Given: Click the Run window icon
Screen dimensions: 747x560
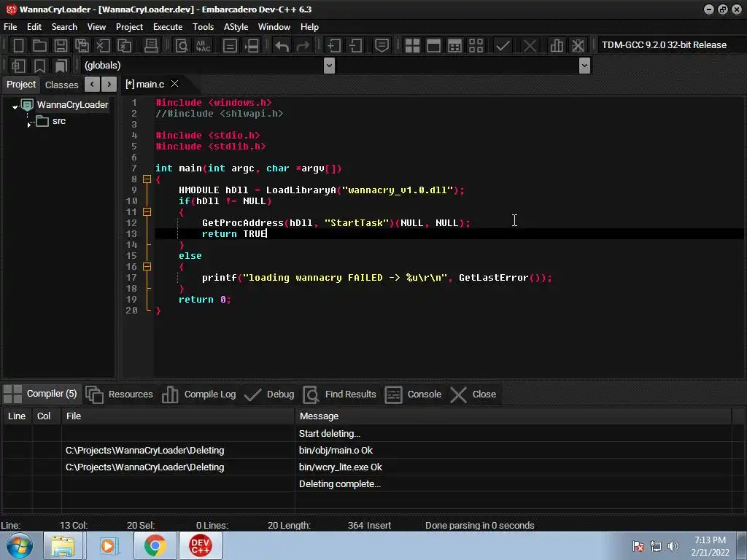Looking at the screenshot, I should (433, 45).
